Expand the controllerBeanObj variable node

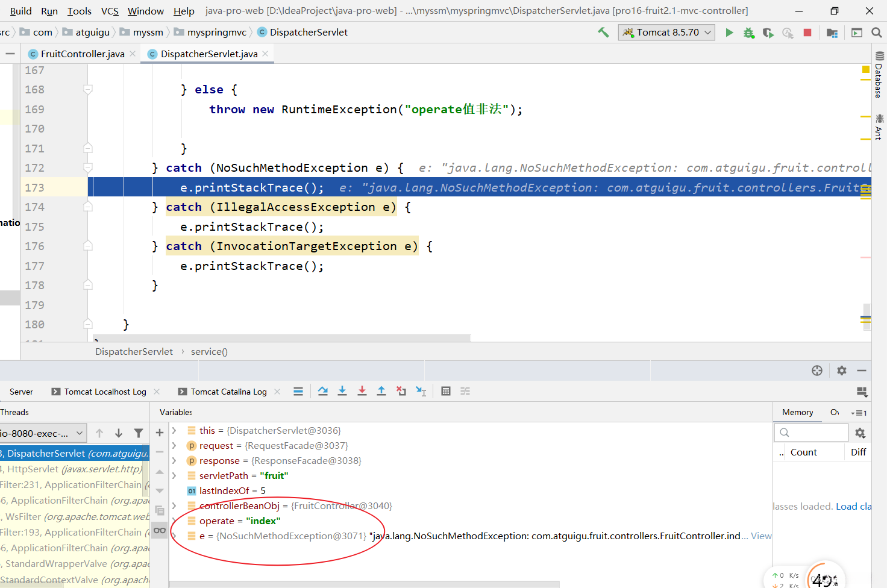click(x=174, y=506)
